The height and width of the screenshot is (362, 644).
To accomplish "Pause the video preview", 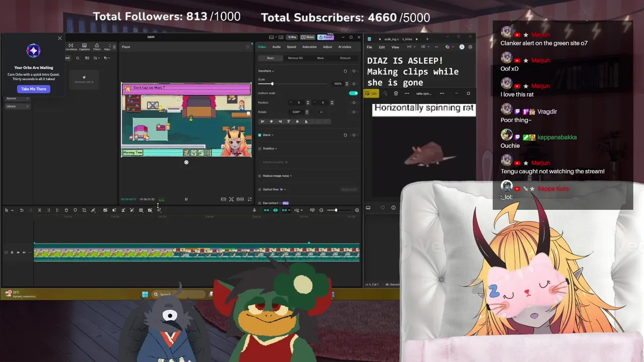I will pyautogui.click(x=186, y=199).
